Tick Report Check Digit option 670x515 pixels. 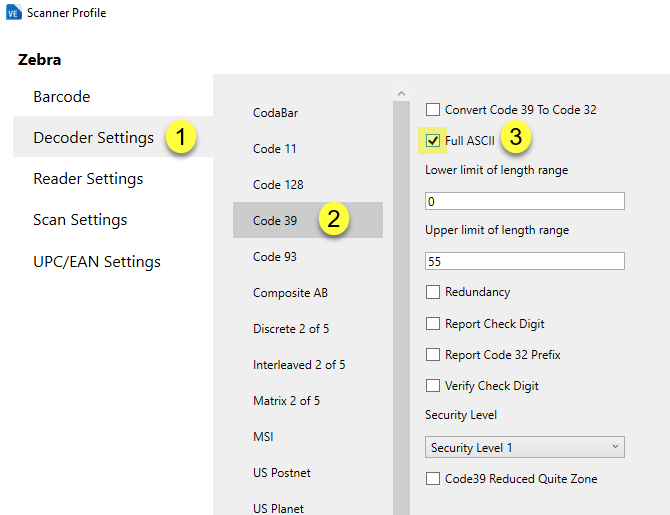tap(433, 324)
